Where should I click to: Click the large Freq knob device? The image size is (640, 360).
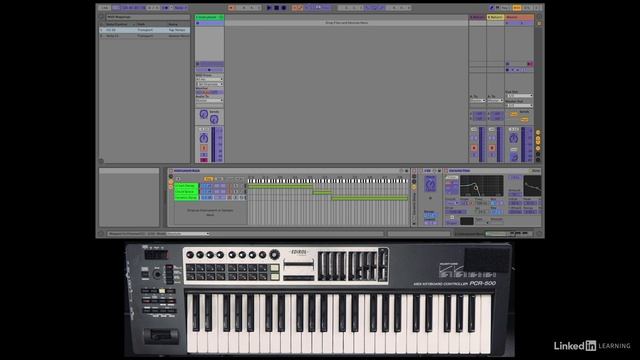[430, 184]
